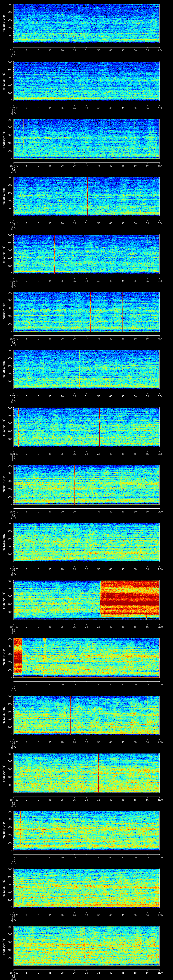Open the 3:02:00 spectrogram panel

tap(86, 81)
